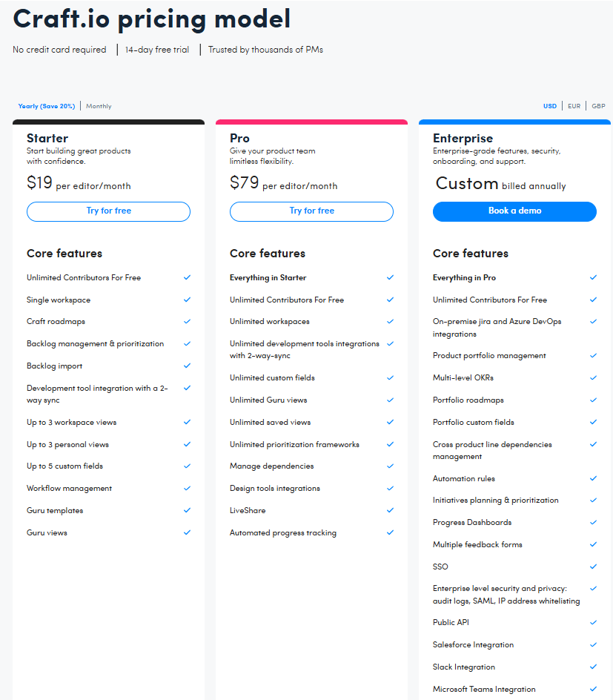Click Book a demo for Enterprise
This screenshot has height=700, width=613.
[514, 211]
